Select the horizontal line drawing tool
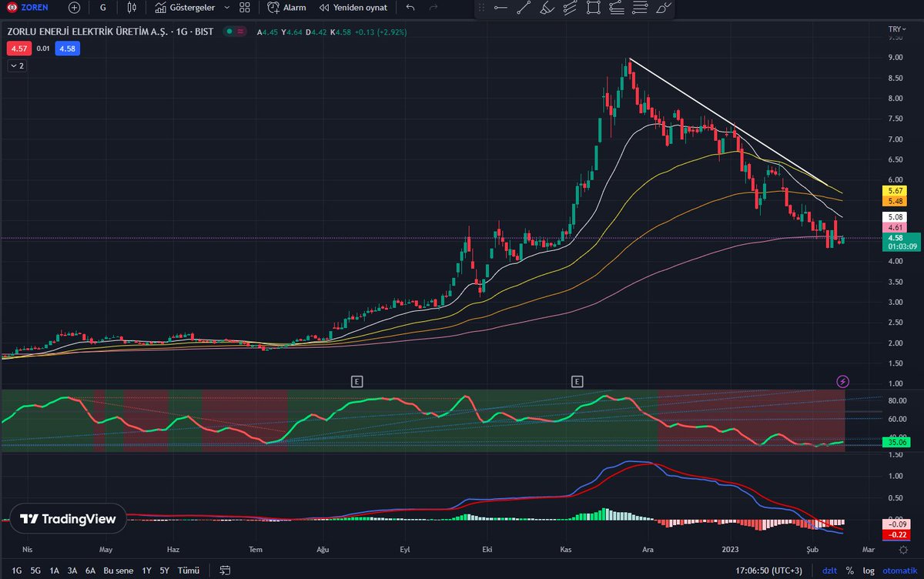Image resolution: width=924 pixels, height=579 pixels. [500, 8]
